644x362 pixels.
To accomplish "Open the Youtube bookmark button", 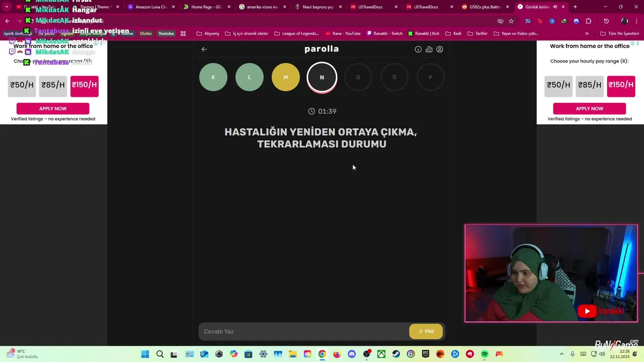I will [x=166, y=34].
